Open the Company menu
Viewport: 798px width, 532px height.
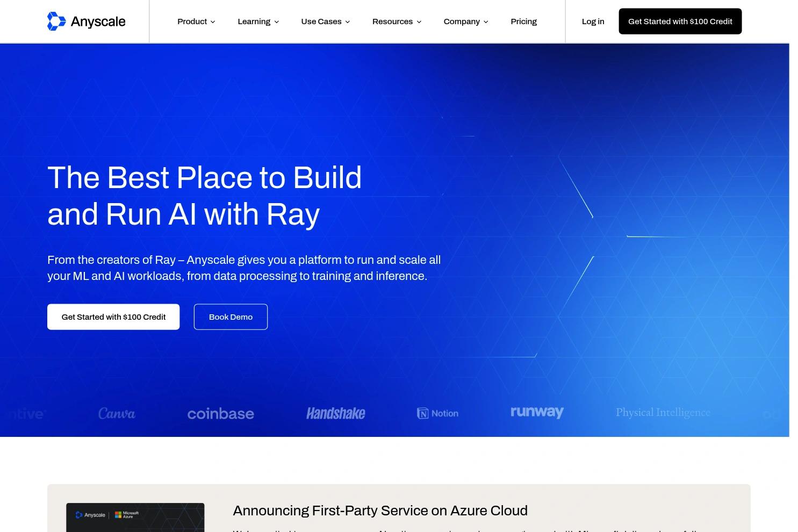(x=466, y=21)
